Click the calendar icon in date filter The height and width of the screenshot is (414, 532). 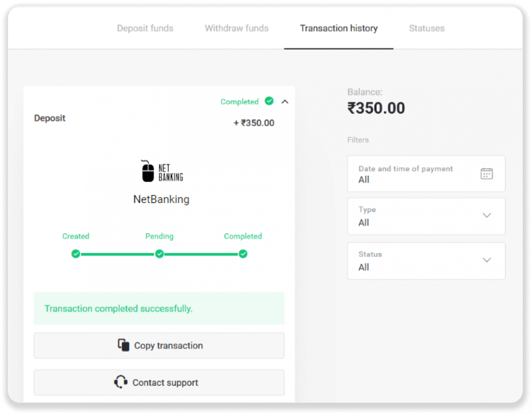coord(486,174)
